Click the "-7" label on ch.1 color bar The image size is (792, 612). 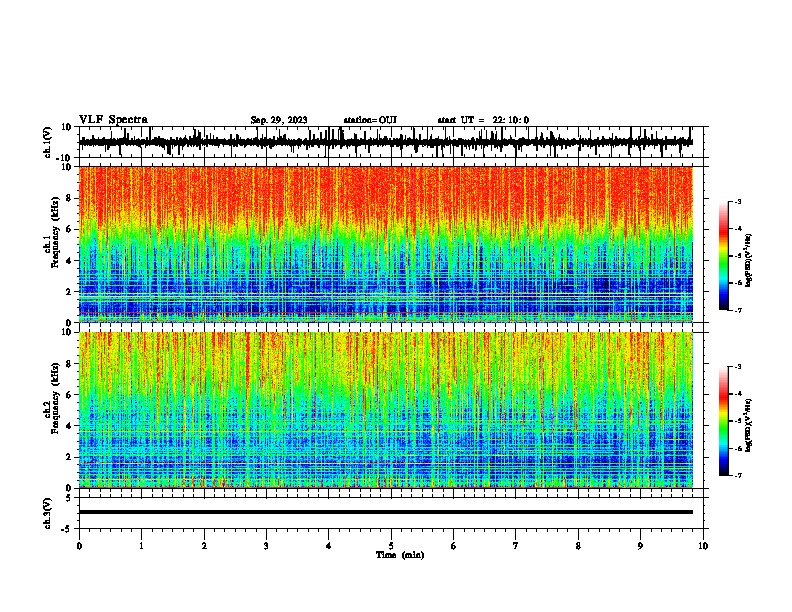(x=737, y=310)
